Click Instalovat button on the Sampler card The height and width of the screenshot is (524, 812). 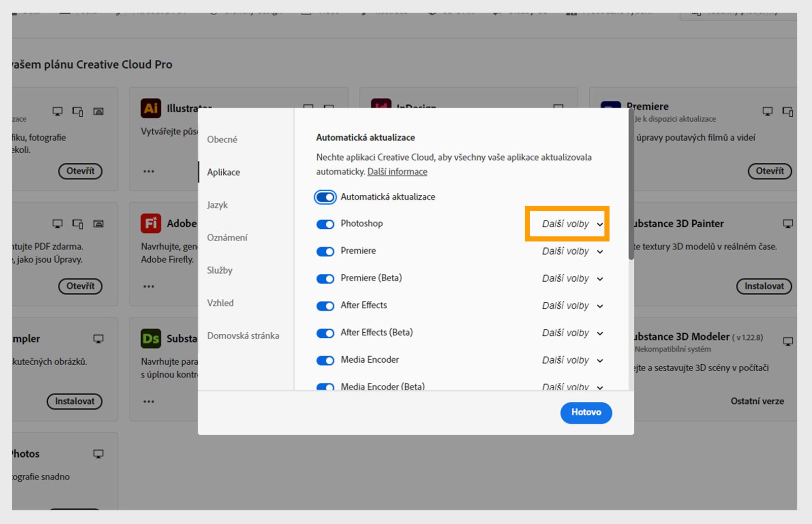tap(75, 401)
